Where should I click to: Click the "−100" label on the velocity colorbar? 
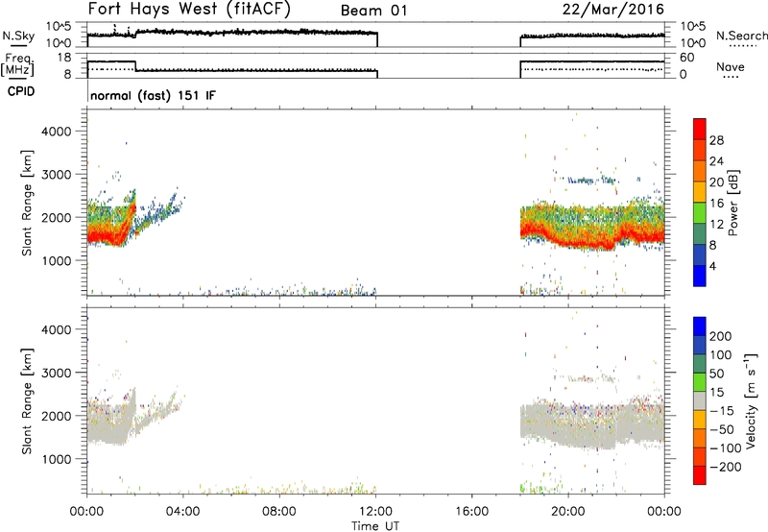pos(726,447)
